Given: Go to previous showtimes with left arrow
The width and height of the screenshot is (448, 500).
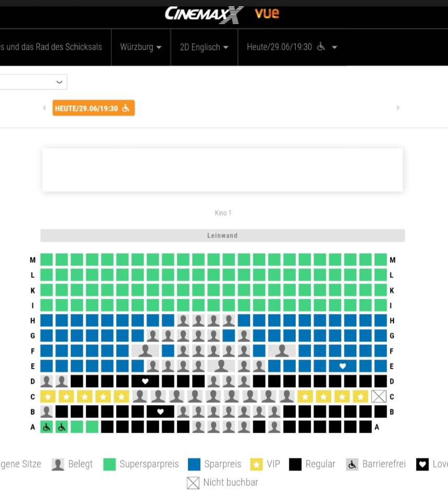Looking at the screenshot, I should tap(44, 108).
